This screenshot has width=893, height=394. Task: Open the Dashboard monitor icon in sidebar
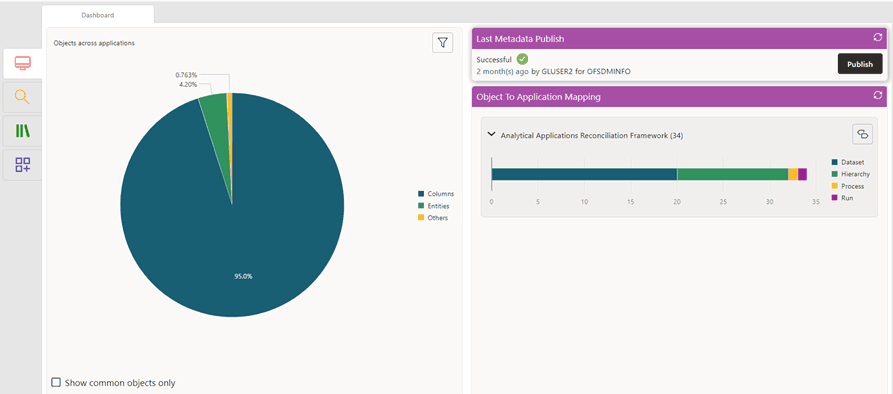(22, 64)
